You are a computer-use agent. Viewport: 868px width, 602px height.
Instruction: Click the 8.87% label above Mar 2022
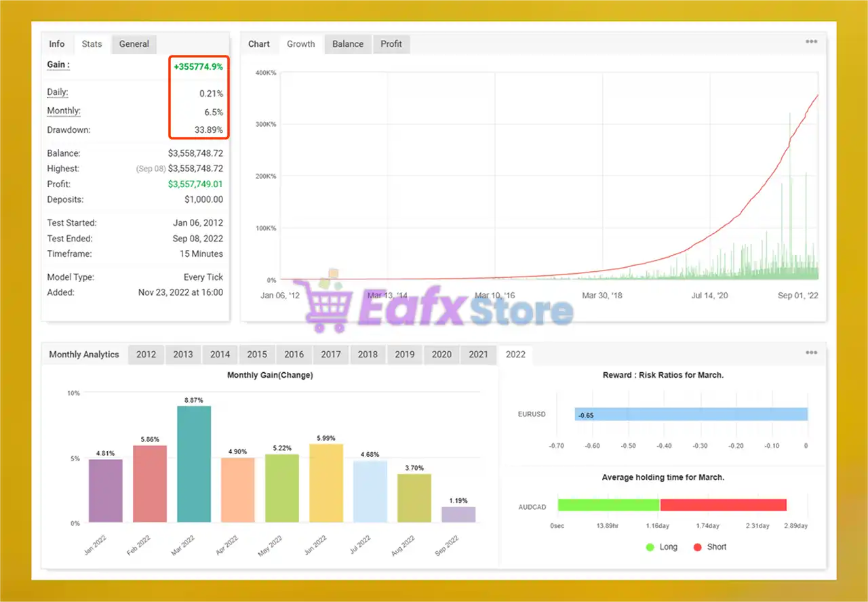194,401
